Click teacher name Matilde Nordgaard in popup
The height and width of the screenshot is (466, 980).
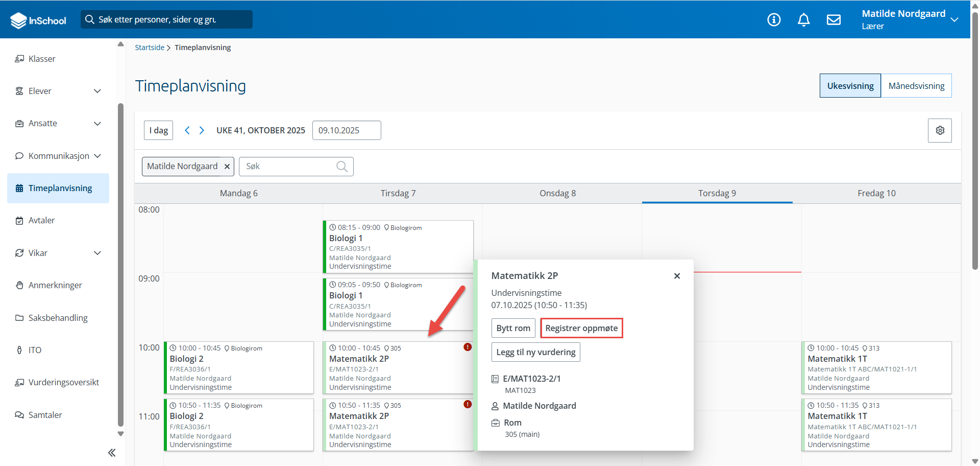click(539, 406)
